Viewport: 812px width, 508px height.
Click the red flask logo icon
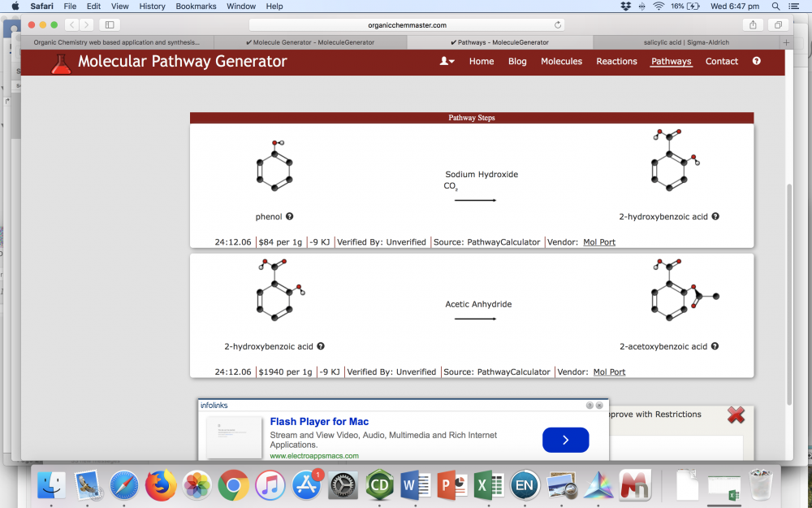pos(61,63)
